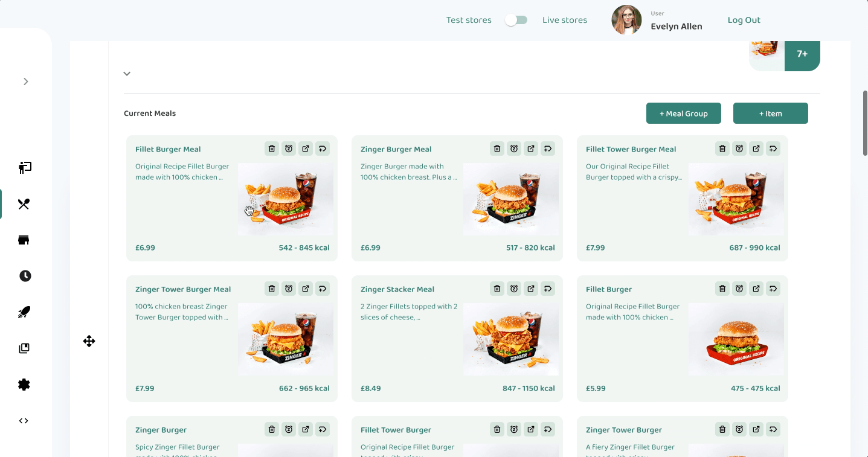
Task: Snooze the Fillet Burger item
Action: [739, 289]
